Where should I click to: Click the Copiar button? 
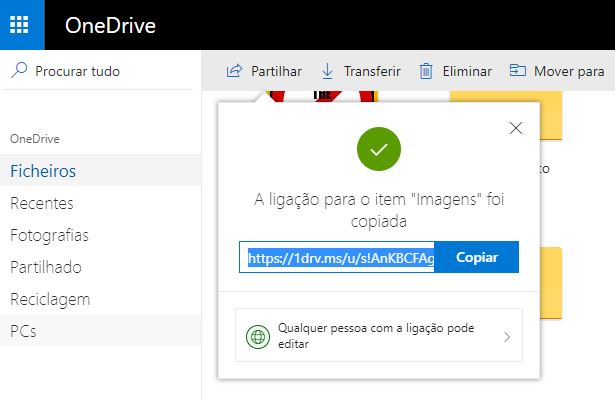point(477,257)
